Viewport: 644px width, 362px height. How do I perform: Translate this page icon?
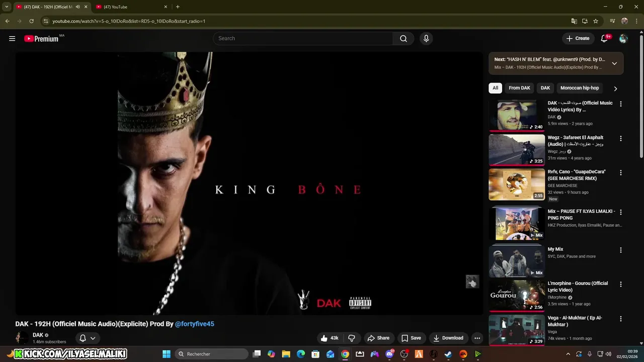pyautogui.click(x=574, y=21)
